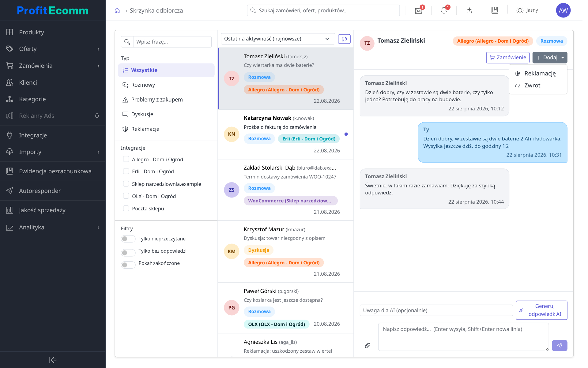The height and width of the screenshot is (368, 588).
Task: Send reply with paper plane button
Action: pyautogui.click(x=560, y=346)
